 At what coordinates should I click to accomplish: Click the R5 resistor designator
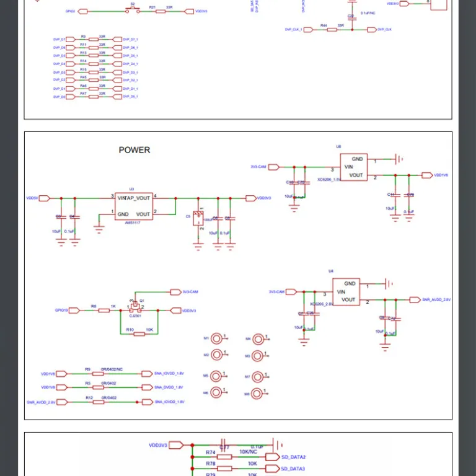click(x=88, y=384)
